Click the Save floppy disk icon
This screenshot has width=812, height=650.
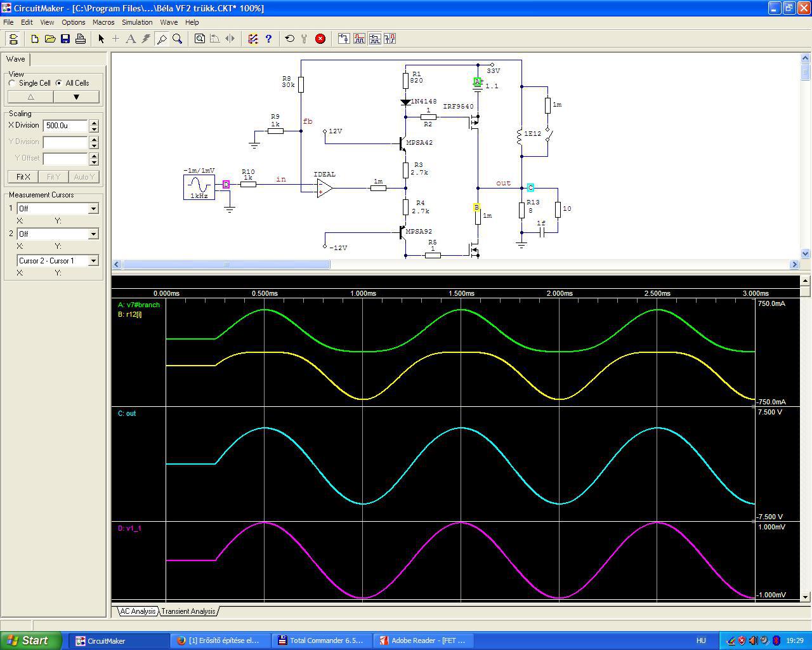tap(65, 39)
